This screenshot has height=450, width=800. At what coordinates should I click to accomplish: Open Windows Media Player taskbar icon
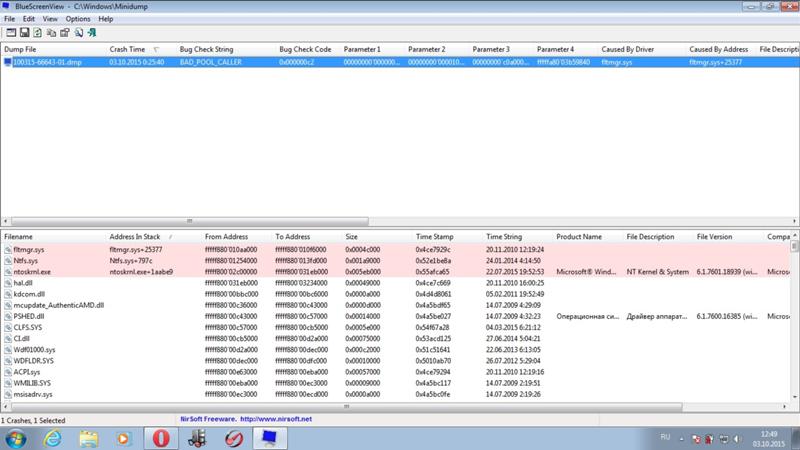pyautogui.click(x=124, y=439)
